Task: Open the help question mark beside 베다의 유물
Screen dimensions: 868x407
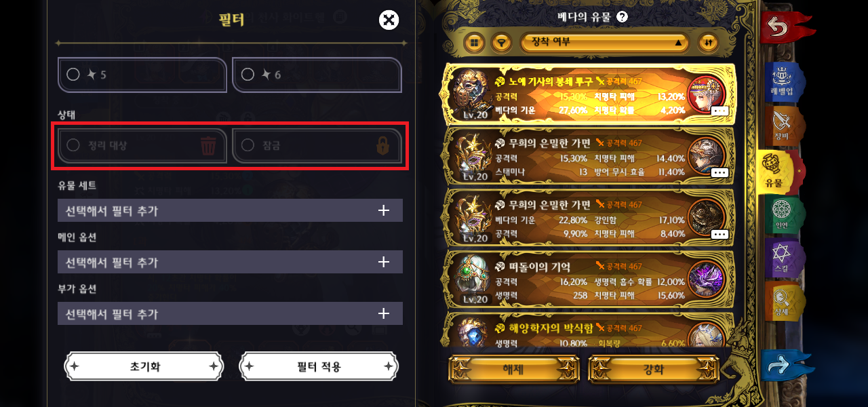Action: pyautogui.click(x=623, y=18)
